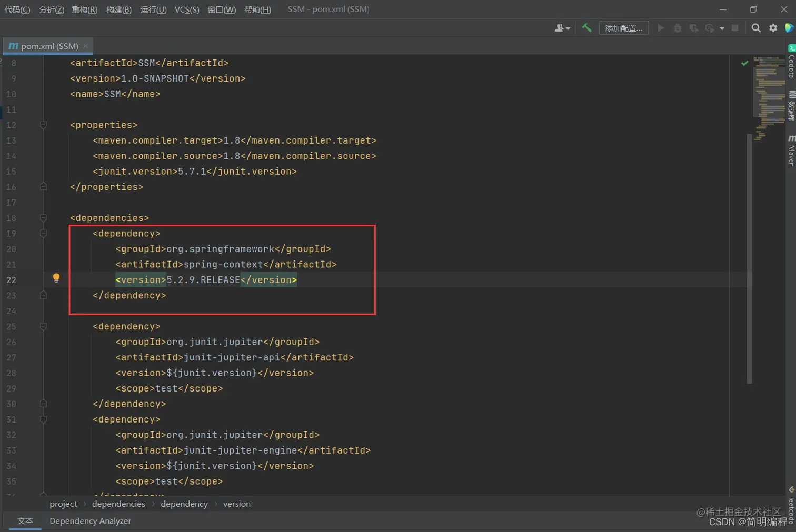
Task: Click the Profiler run icon in toolbar
Action: point(710,28)
